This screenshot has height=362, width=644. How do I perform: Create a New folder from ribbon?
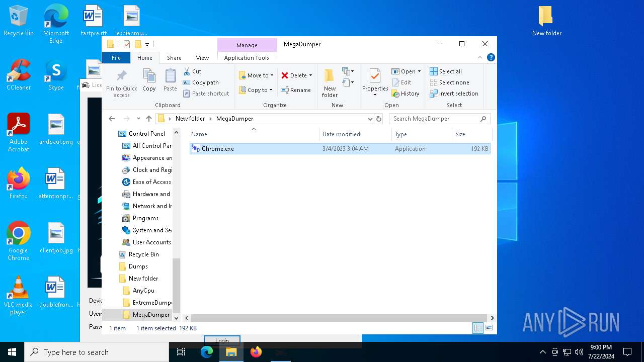330,83
